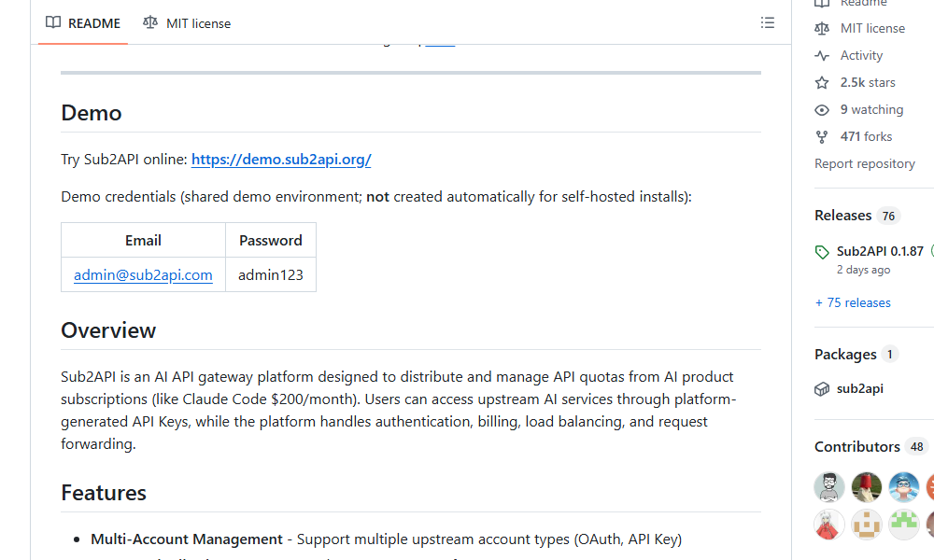
Task: Click the Multi-Account Management bullet text
Action: pos(187,539)
